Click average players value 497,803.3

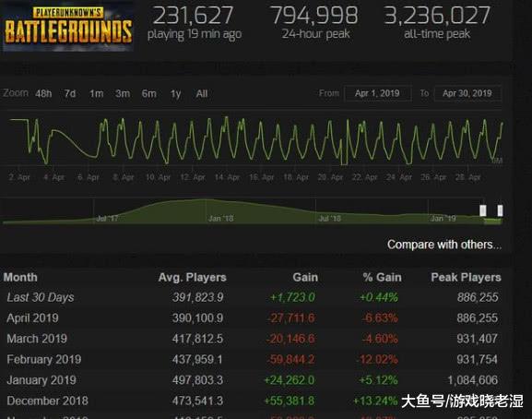[x=198, y=380]
